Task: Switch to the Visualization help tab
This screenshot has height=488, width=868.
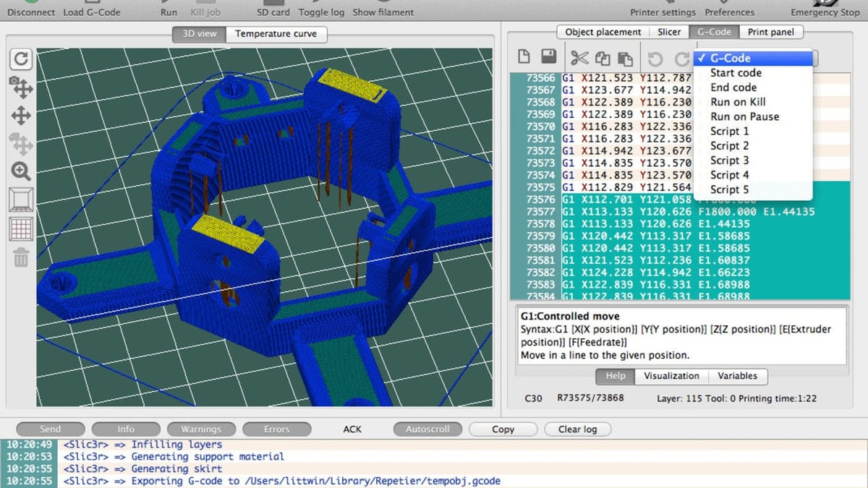Action: pos(671,376)
